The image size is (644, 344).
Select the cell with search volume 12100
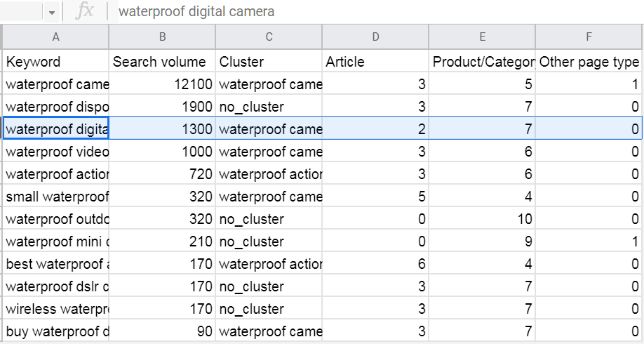162,84
